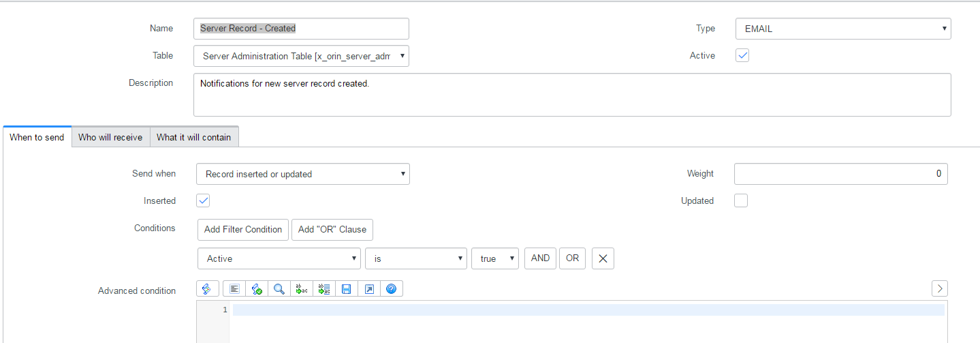Click the Add "OR" Clause button
Screen dimensions: 980x343
[332, 229]
